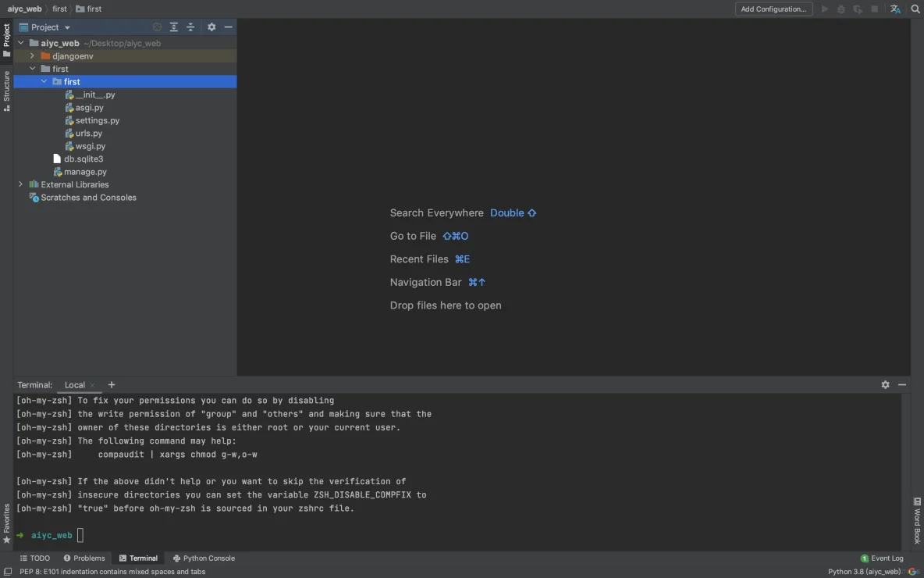The width and height of the screenshot is (924, 578).
Task: Open the Problems tool window tab
Action: tap(84, 558)
